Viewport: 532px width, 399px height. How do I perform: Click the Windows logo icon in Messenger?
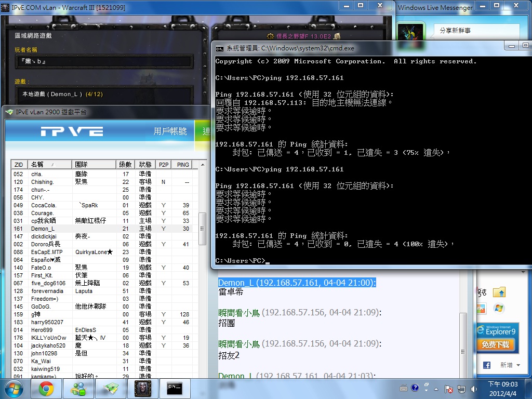tap(499, 309)
